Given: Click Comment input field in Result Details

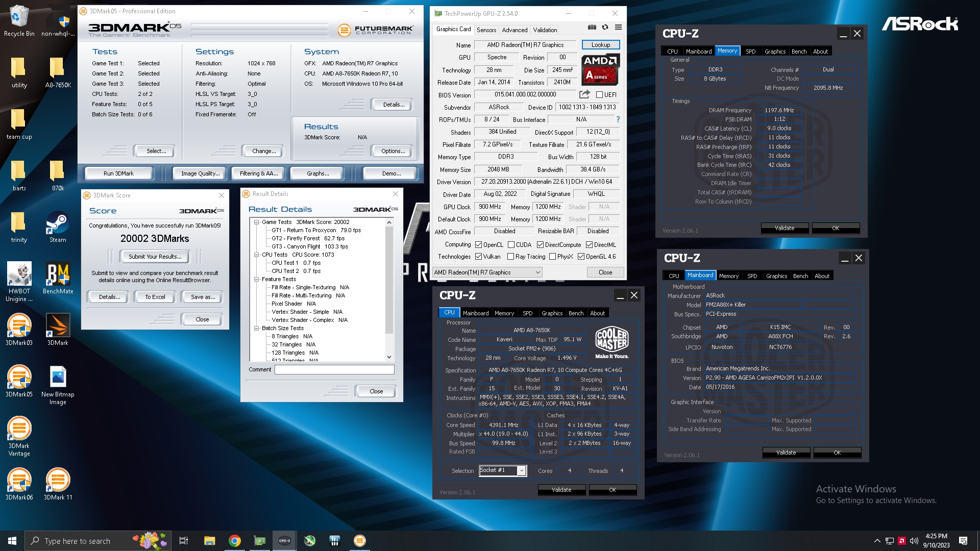Looking at the screenshot, I should click(334, 369).
